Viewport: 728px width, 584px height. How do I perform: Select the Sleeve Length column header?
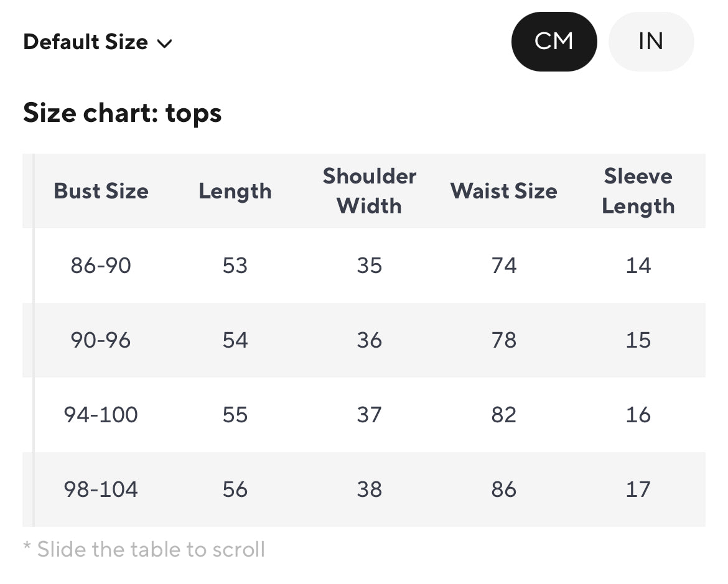638,191
